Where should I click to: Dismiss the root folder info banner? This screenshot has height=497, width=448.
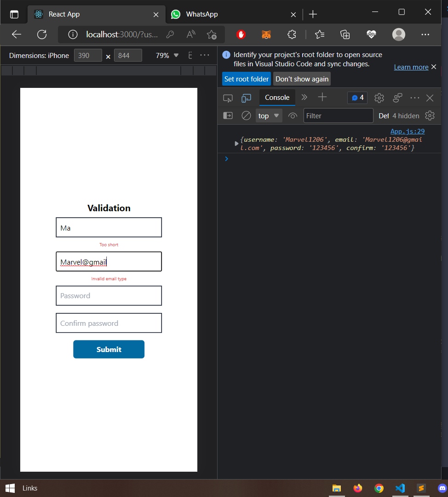click(x=434, y=67)
